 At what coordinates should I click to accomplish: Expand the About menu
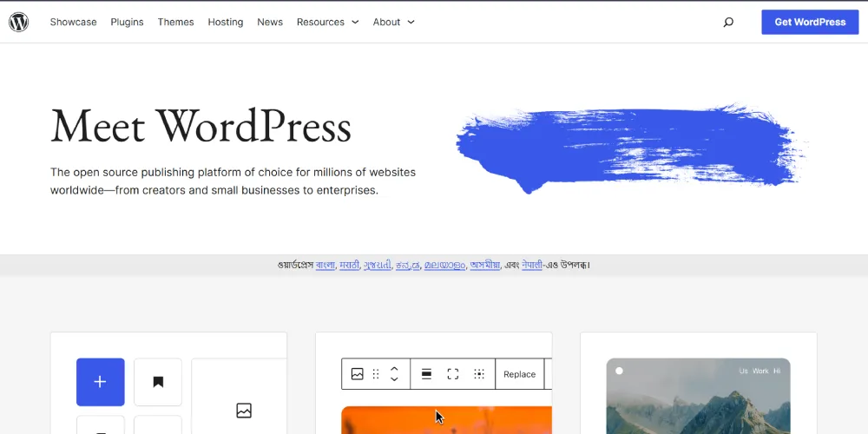pyautogui.click(x=393, y=23)
